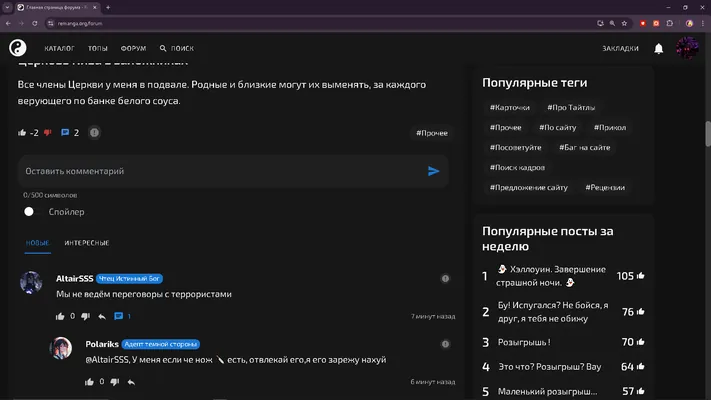Screen dimensions: 711x400
Task: Bookmark this page with star icon
Action: 624,23
